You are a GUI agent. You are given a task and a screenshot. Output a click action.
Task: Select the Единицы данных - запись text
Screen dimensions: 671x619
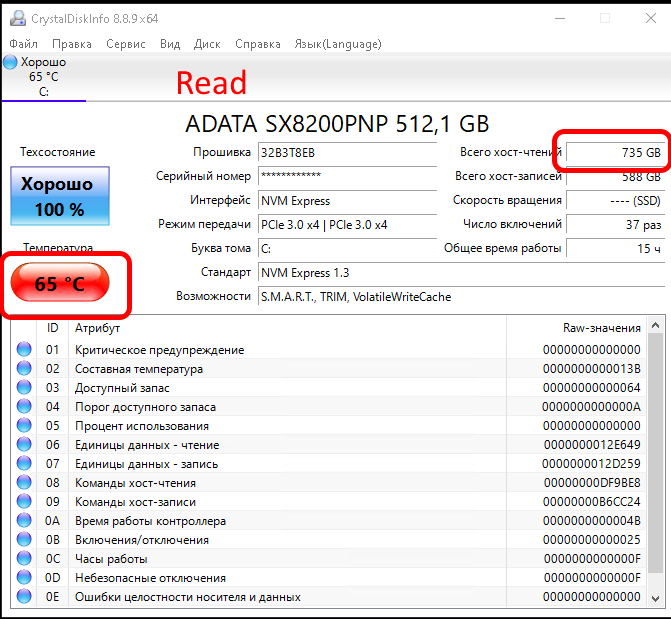[147, 464]
